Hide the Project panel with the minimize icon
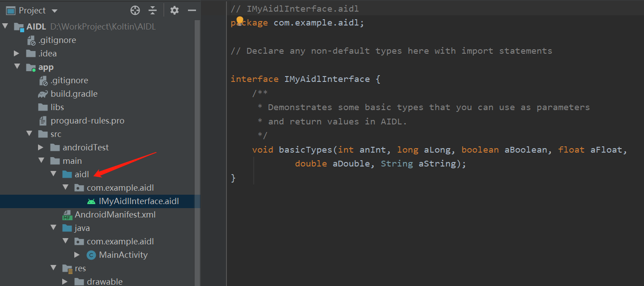The height and width of the screenshot is (286, 644). (192, 10)
